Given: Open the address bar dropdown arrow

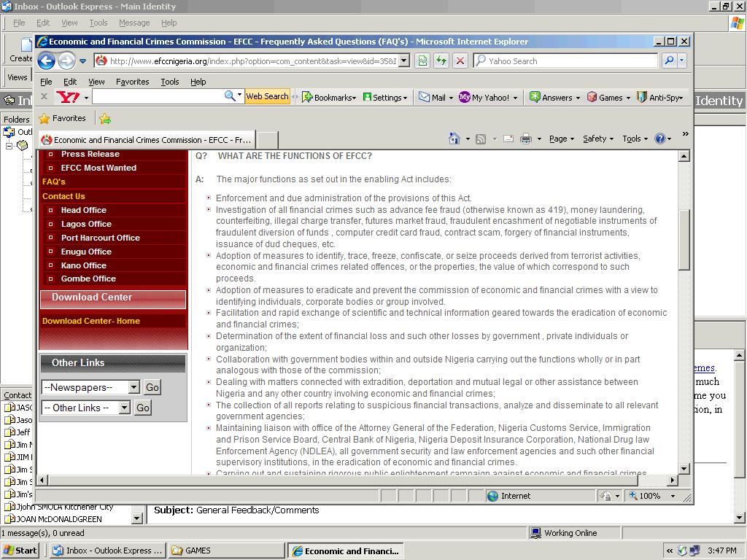Looking at the screenshot, I should coord(404,61).
